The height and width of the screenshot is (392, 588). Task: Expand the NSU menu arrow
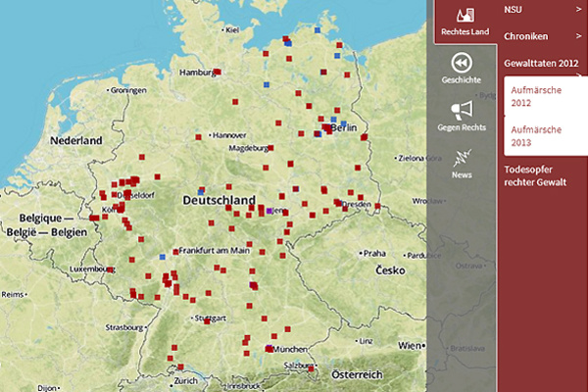[579, 10]
